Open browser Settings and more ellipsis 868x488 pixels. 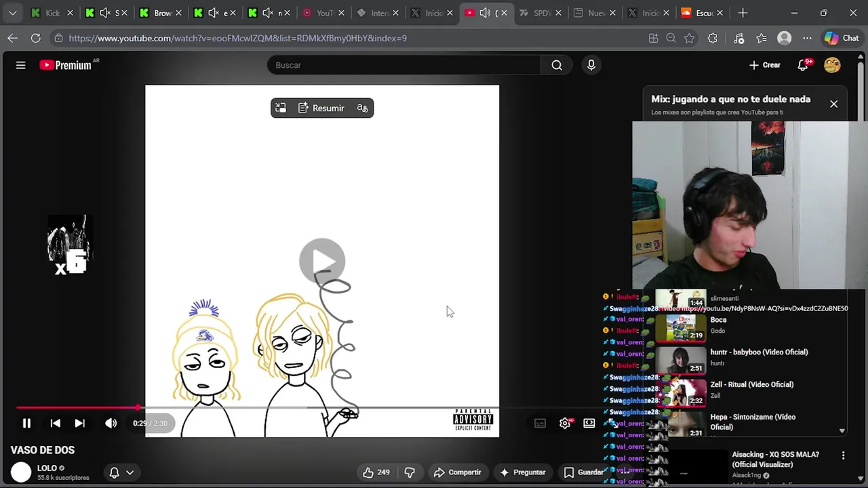click(x=807, y=38)
